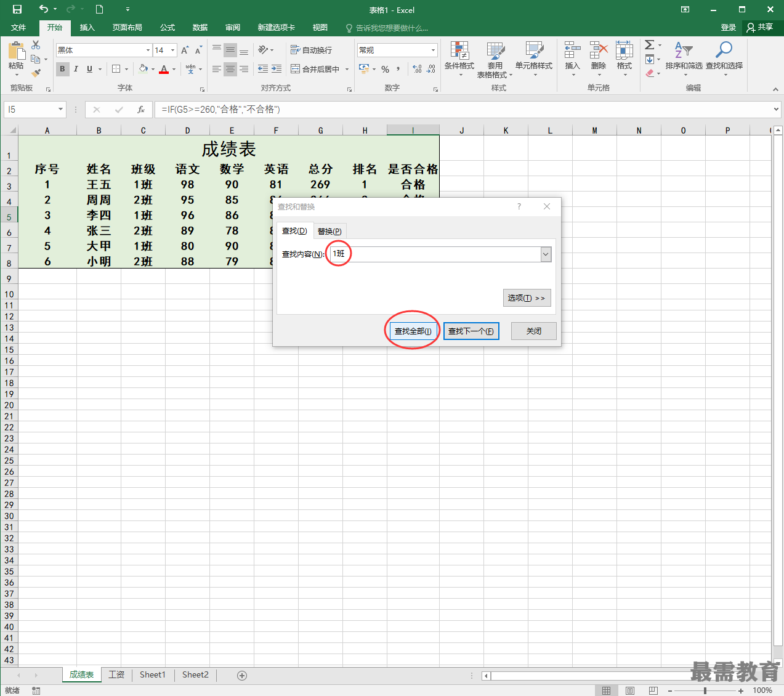The image size is (784, 696).
Task: Click the Paste (粘贴) clipboard icon
Action: coord(16,51)
